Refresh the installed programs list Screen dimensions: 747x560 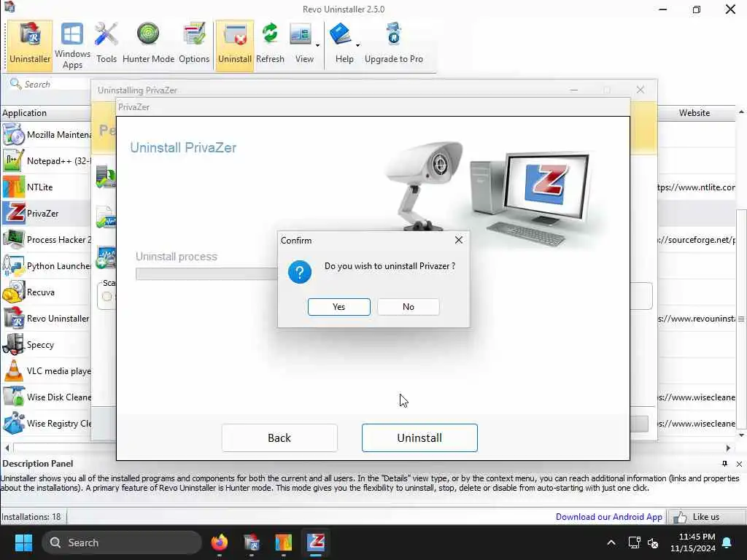click(270, 44)
